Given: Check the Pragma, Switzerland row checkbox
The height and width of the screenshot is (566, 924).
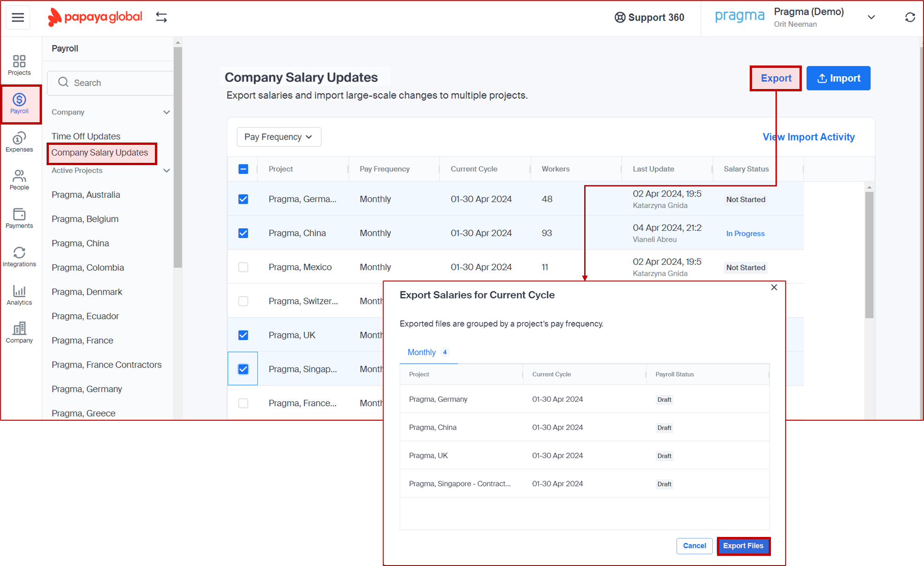Looking at the screenshot, I should point(243,301).
